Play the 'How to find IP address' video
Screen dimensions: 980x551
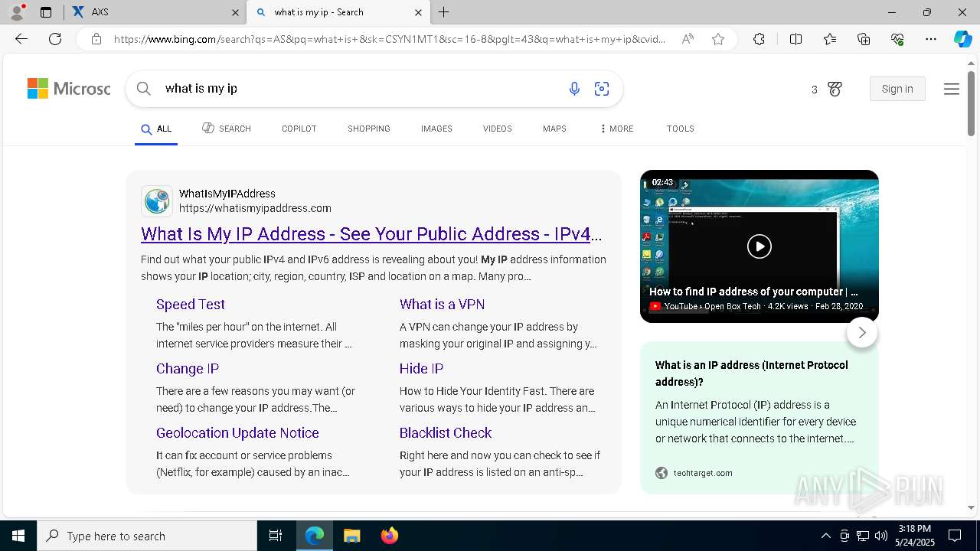tap(759, 246)
